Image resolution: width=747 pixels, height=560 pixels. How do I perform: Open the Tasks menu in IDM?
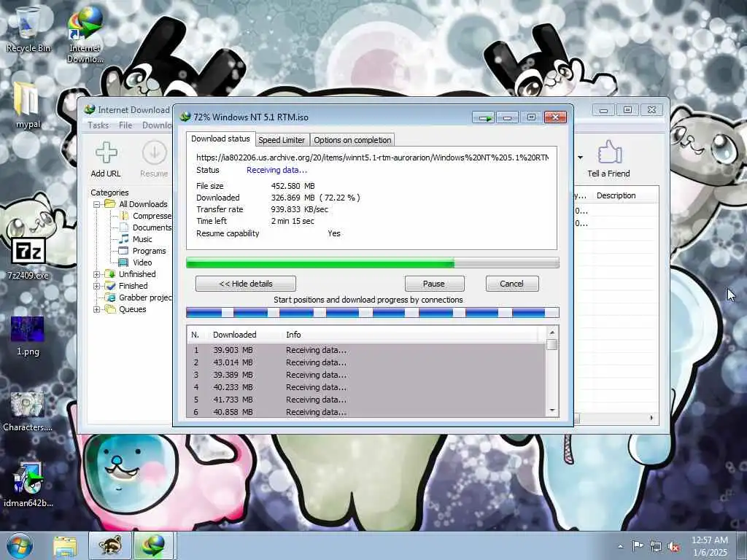[x=98, y=125]
